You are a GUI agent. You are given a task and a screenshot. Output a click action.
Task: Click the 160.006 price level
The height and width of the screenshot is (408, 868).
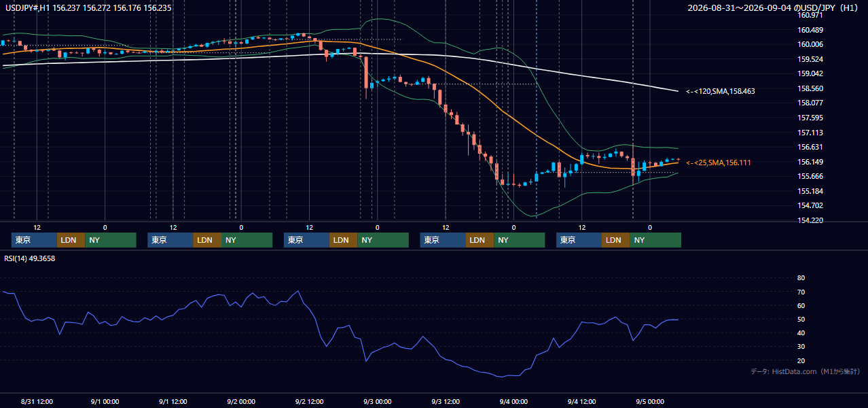coord(810,44)
